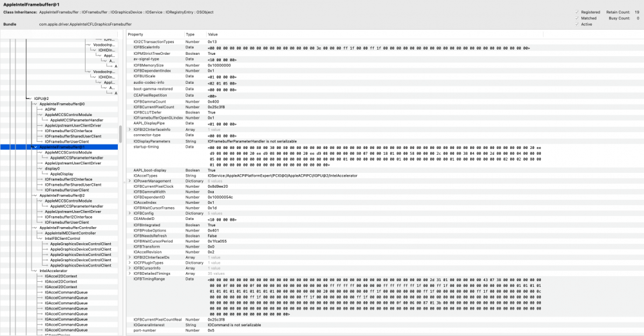Viewport: 644px width, 336px height.
Task: Select the AGPM tree item
Action: tap(50, 110)
